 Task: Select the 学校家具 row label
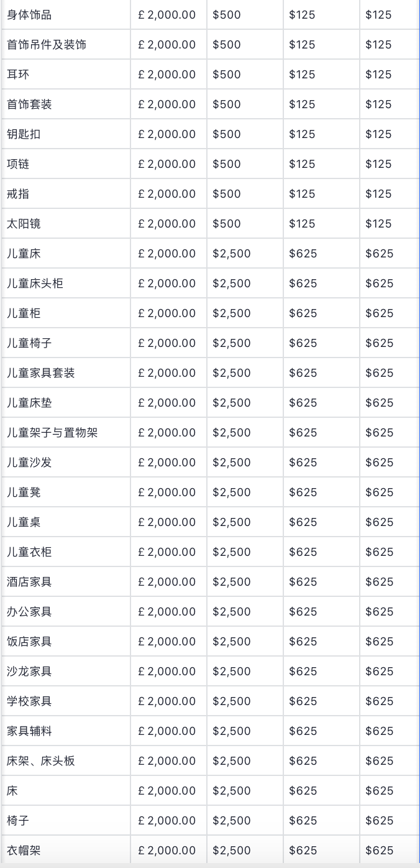(29, 701)
